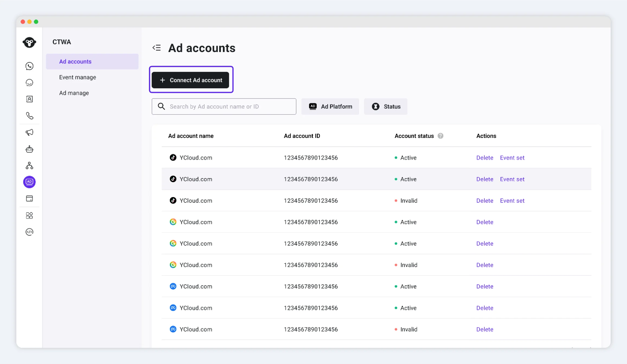The height and width of the screenshot is (364, 627).
Task: Go to Ad manage section
Action: click(x=74, y=93)
